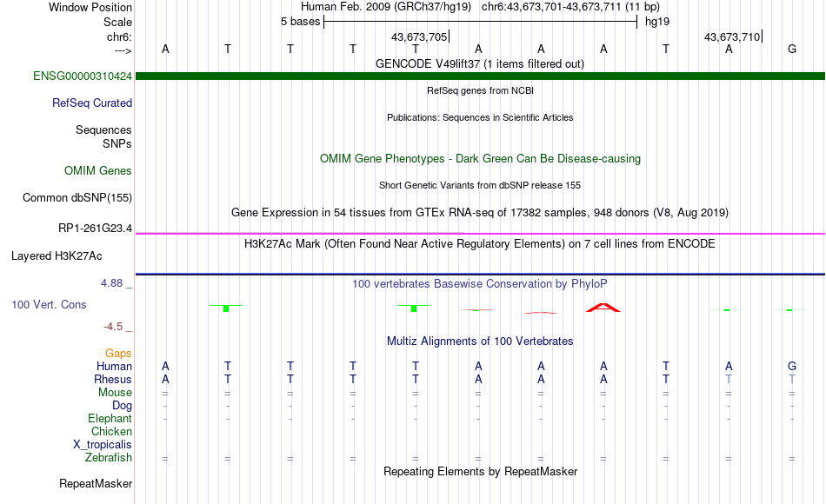Select the X_tropicalis alignment row label
Image resolution: width=826 pixels, height=504 pixels.
click(103, 445)
